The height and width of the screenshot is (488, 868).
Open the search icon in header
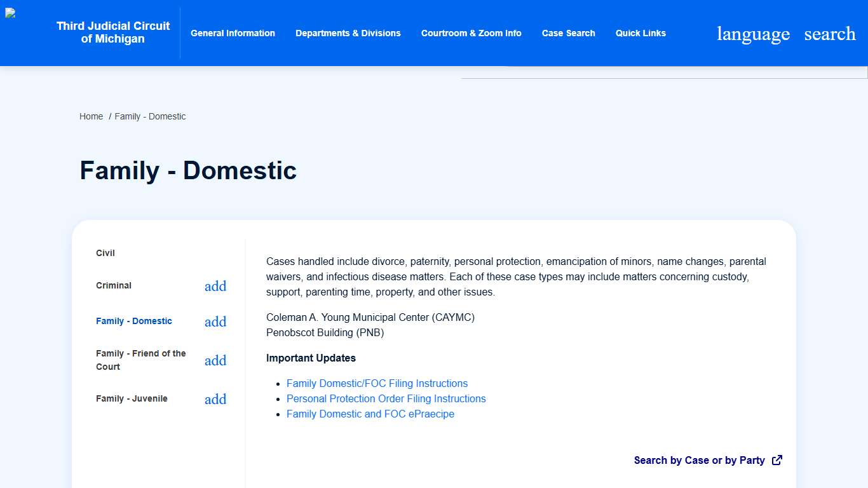[x=830, y=34]
